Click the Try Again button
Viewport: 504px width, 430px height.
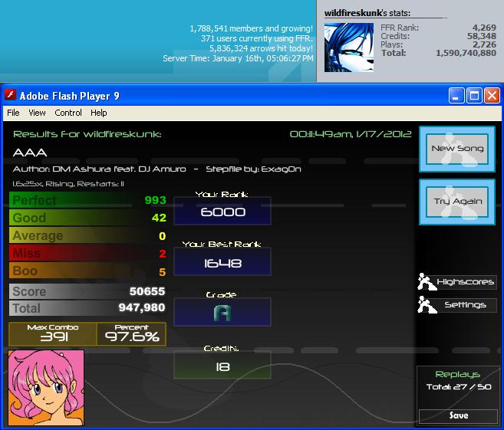click(457, 202)
